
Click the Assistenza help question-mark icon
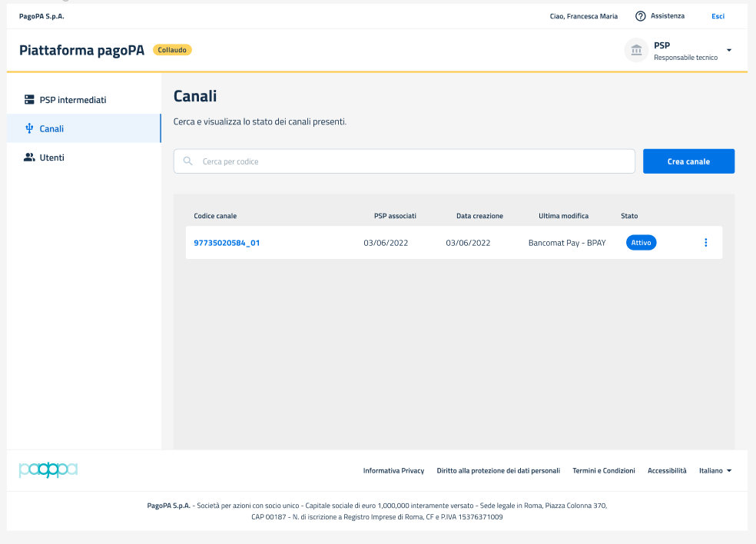point(640,16)
